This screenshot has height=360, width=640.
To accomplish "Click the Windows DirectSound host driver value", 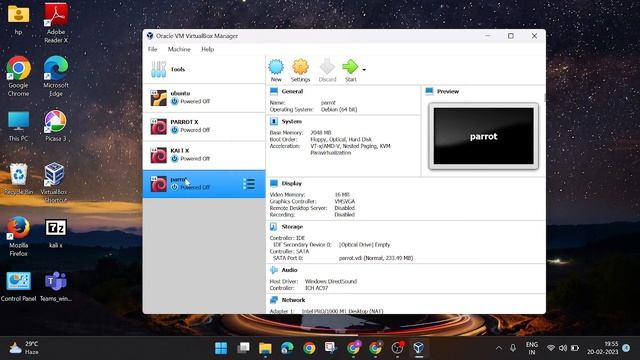I will click(331, 281).
